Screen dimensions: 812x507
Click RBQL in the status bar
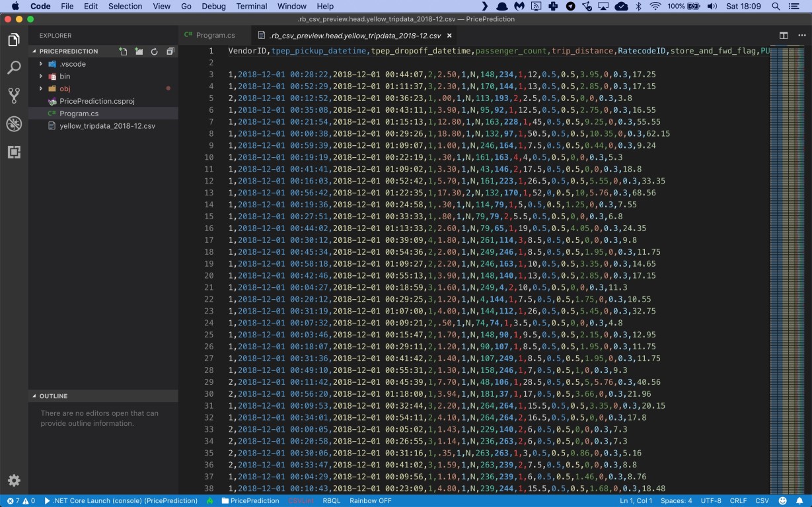point(331,501)
